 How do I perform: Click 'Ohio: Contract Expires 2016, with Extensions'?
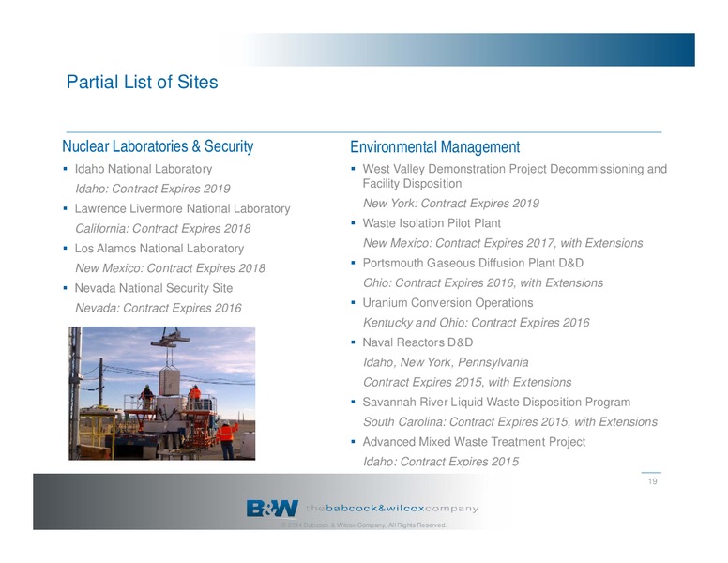click(x=483, y=282)
